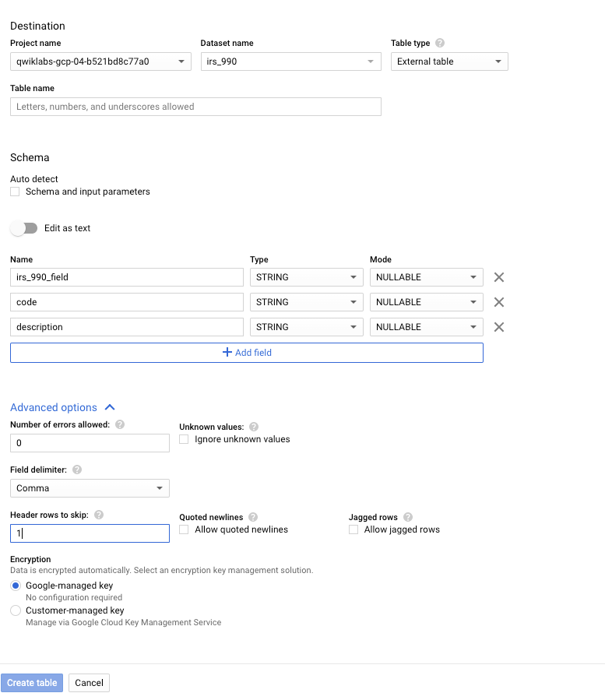Open the Table type dropdown
Image resolution: width=605 pixels, height=700 pixels.
point(449,62)
